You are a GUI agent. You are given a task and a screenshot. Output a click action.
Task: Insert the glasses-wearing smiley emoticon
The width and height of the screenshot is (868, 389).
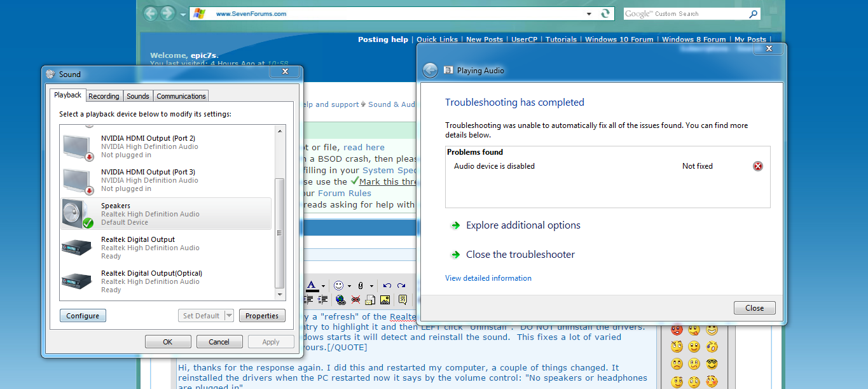tap(712, 364)
